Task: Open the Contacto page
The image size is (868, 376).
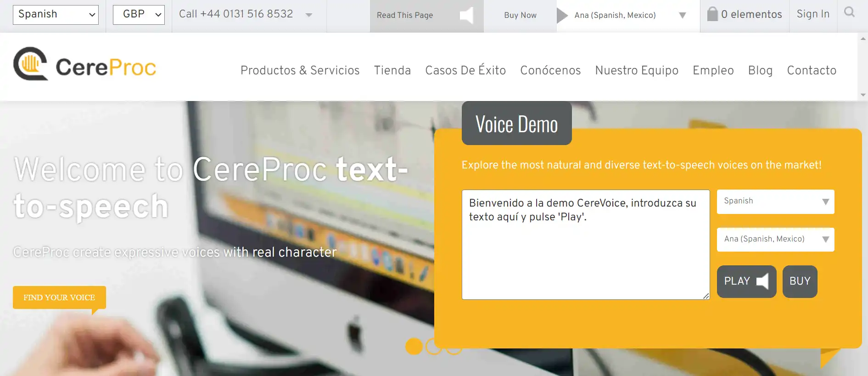Action: 812,70
